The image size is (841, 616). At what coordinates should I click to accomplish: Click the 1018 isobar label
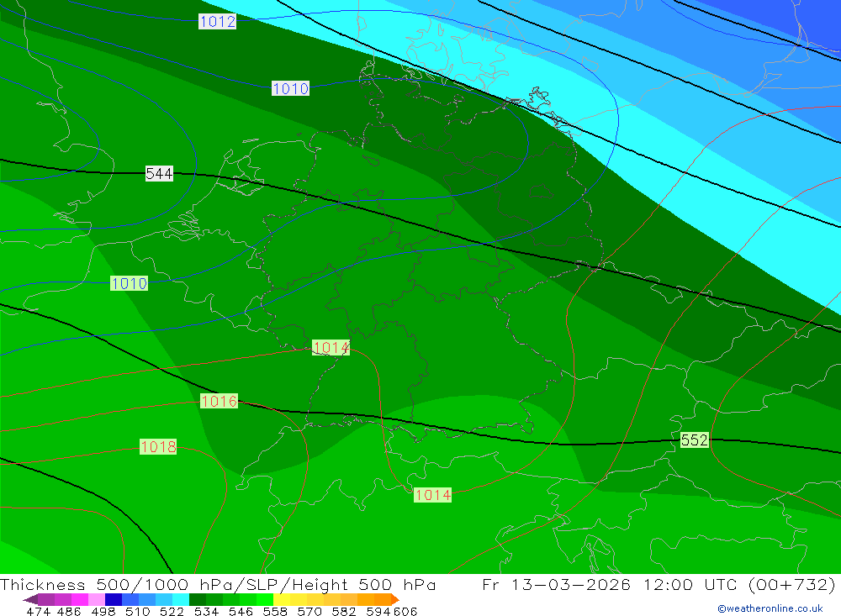(158, 446)
